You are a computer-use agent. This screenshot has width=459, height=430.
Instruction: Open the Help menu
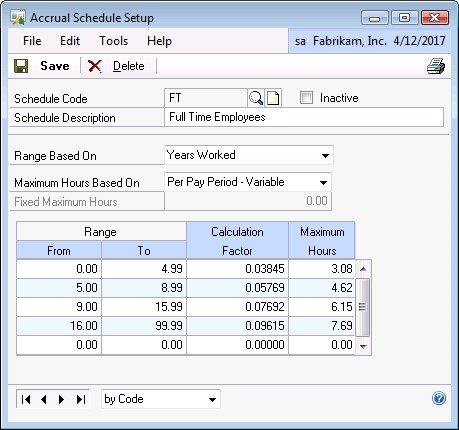[159, 41]
